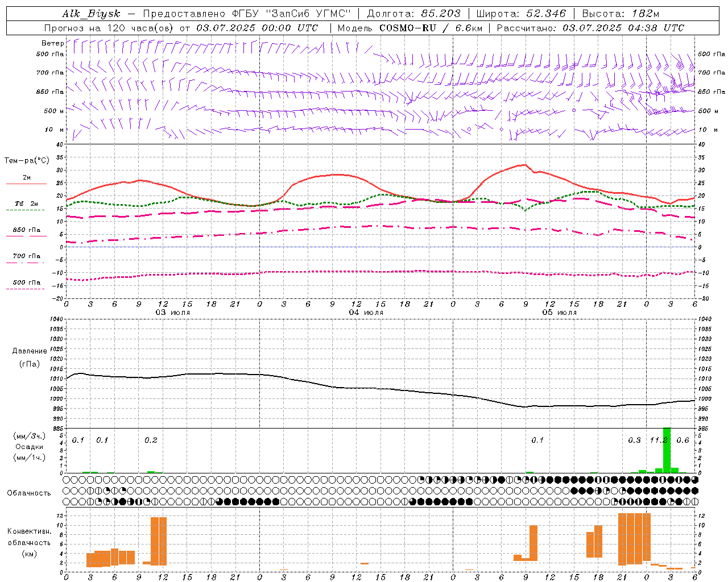
Task: Click the 0.3 precipitation total value
Action: (x=634, y=440)
